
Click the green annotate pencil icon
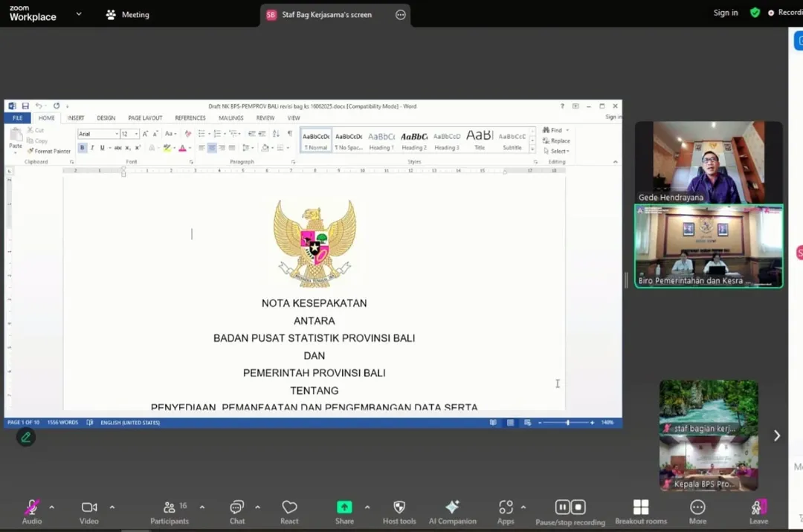tap(26, 437)
